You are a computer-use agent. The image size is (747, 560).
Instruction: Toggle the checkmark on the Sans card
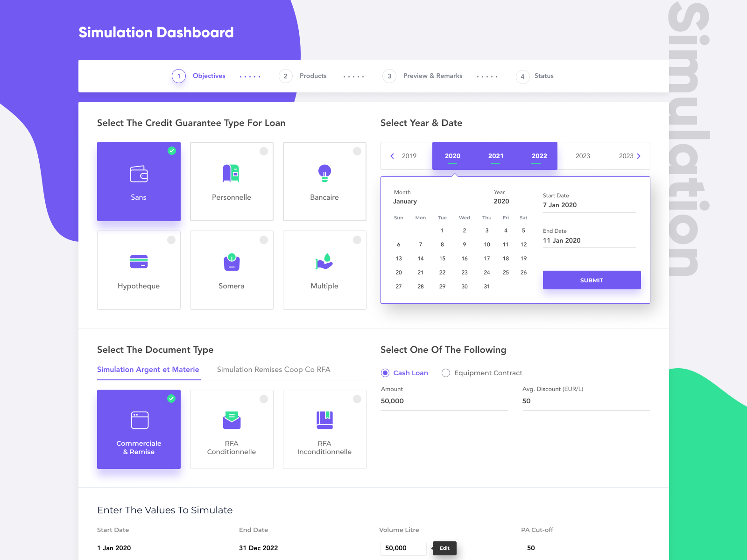[x=171, y=151]
